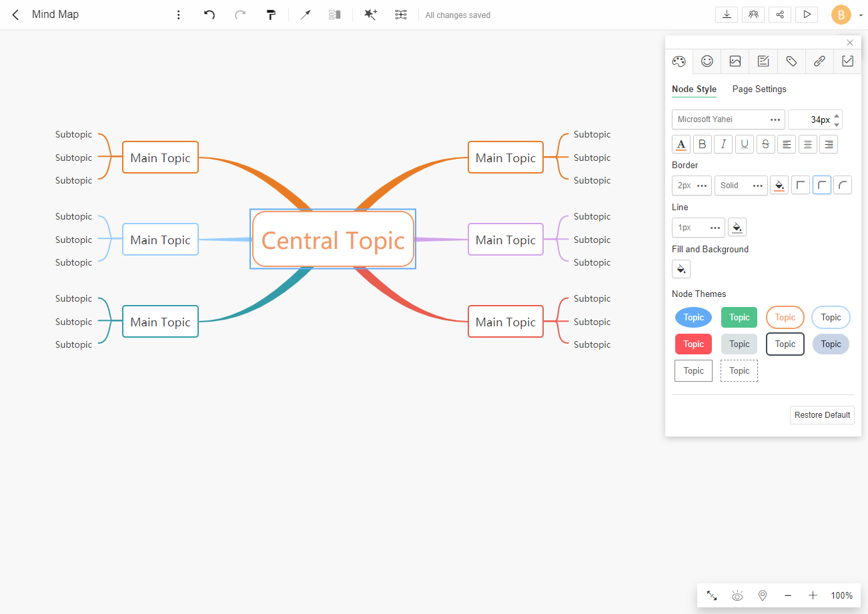The image size is (868, 614).
Task: Click the Restore Default button
Action: (822, 415)
